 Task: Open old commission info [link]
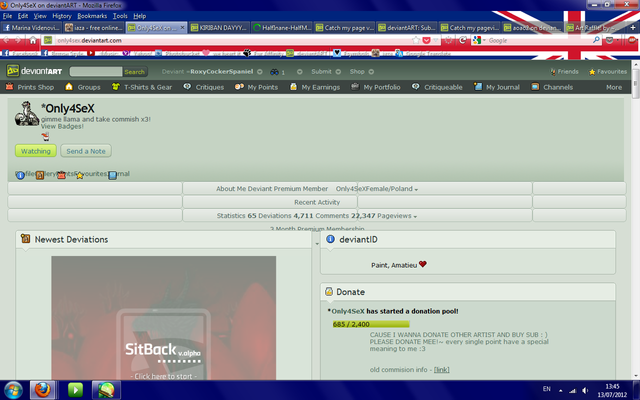coord(441,369)
